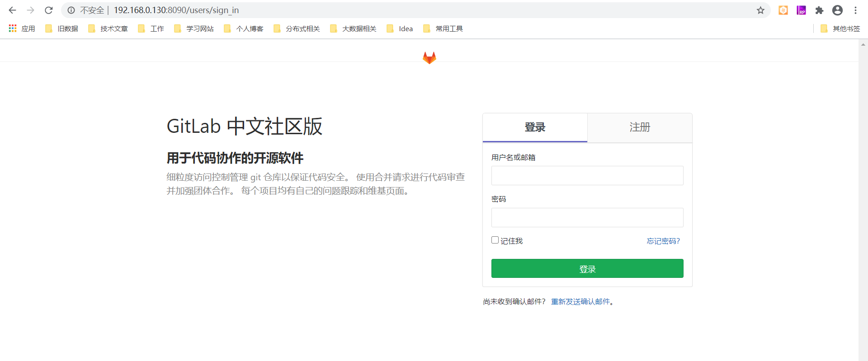Image resolution: width=868 pixels, height=361 pixels.
Task: Click the 用于代码协作的开源软件 subheading
Action: (x=235, y=158)
